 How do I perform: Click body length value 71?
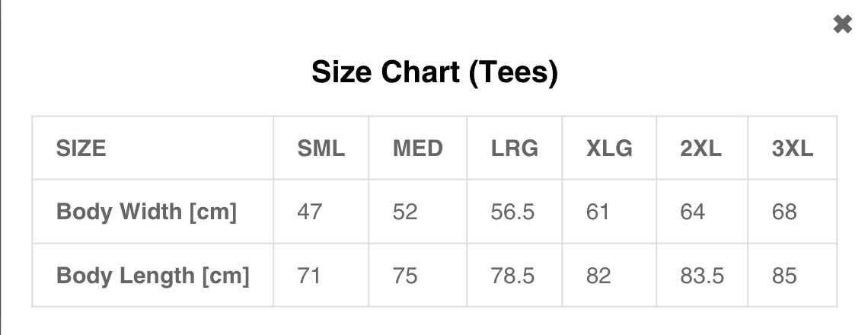pyautogui.click(x=309, y=276)
